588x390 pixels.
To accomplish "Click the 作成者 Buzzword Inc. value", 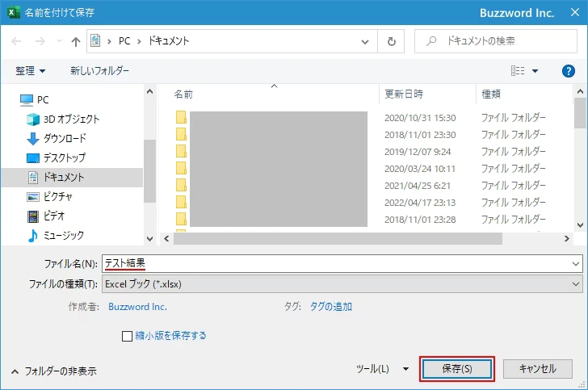I will tap(137, 307).
